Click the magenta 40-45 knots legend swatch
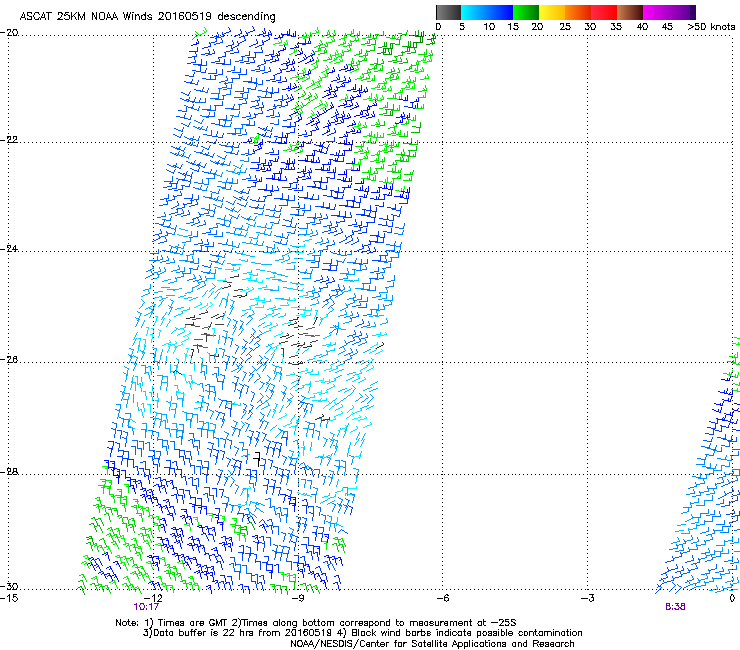Image resolution: width=740 pixels, height=650 pixels. click(x=656, y=12)
